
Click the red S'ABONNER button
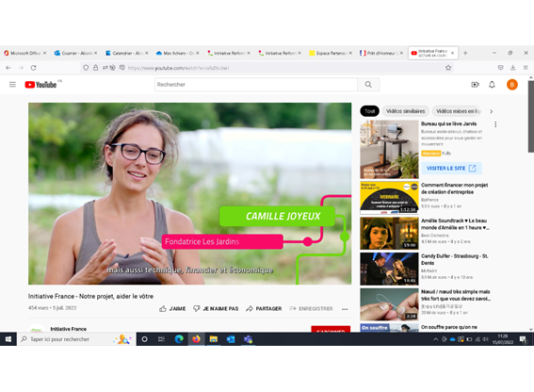point(331,329)
